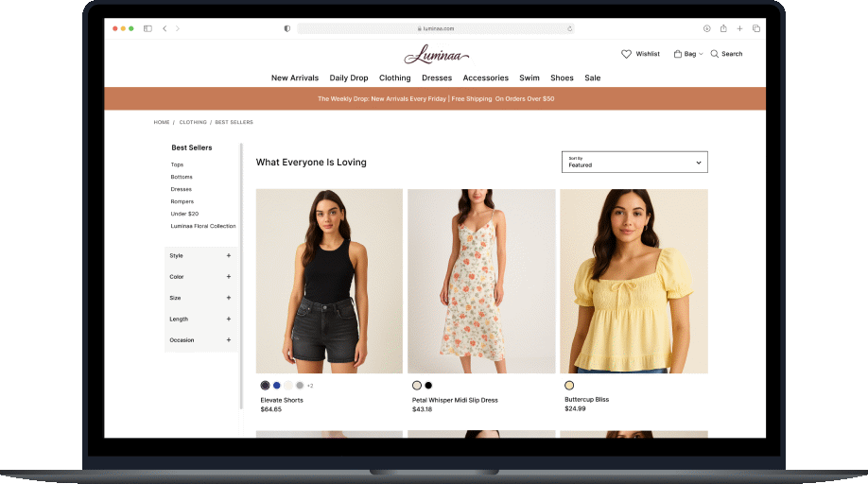The height and width of the screenshot is (484, 868).
Task: Click the $64.65 price text
Action: pyautogui.click(x=271, y=409)
